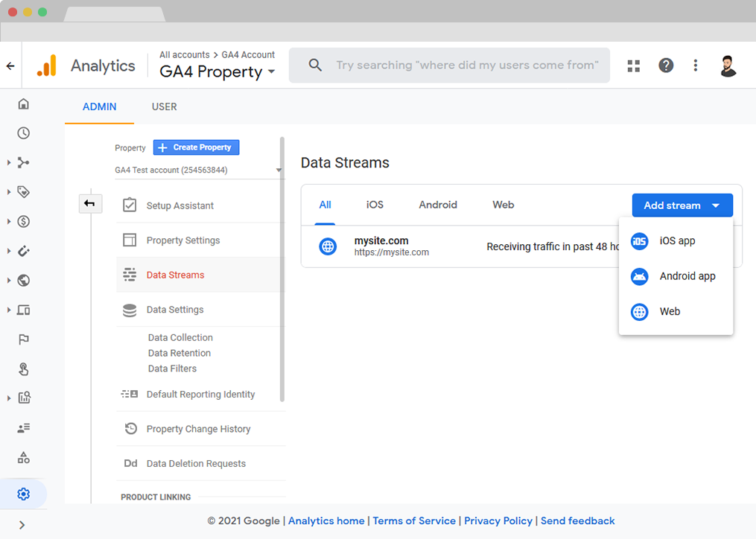Viewport: 756px width, 539px height.
Task: Open the monetization dollar icon in sidebar
Action: 23,221
